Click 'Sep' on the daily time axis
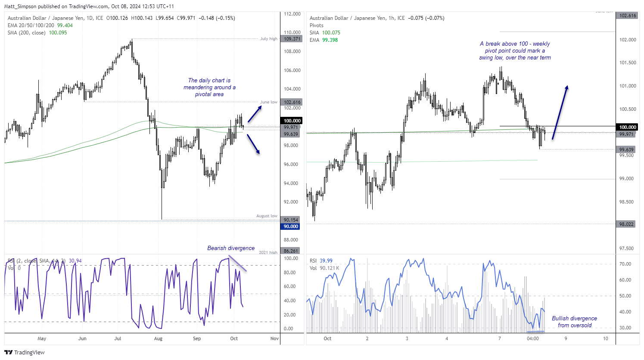Viewport: 644px width, 360px height. (197, 338)
